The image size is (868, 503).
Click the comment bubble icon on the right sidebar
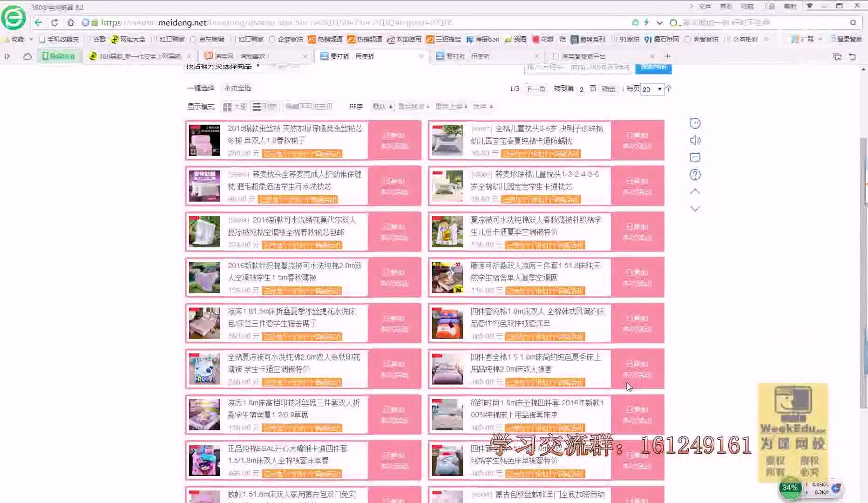pos(695,157)
